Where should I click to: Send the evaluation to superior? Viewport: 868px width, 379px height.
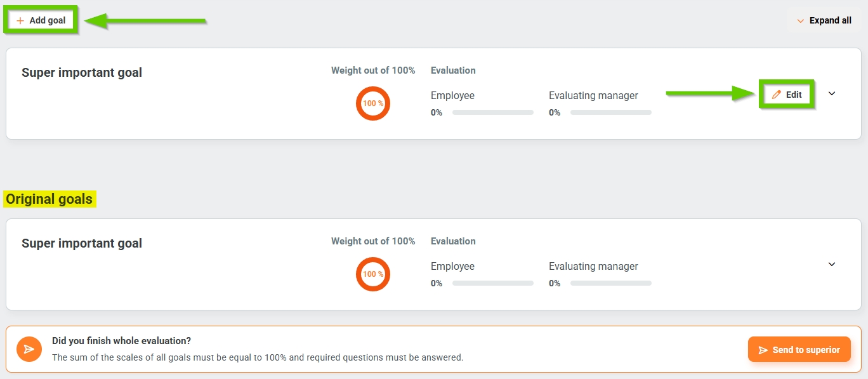pos(799,350)
